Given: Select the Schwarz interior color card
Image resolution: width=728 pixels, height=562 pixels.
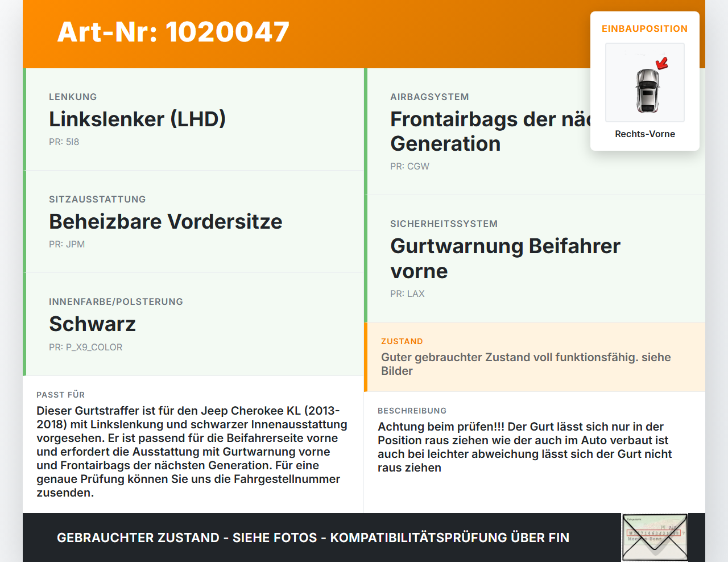Looking at the screenshot, I should (x=193, y=324).
